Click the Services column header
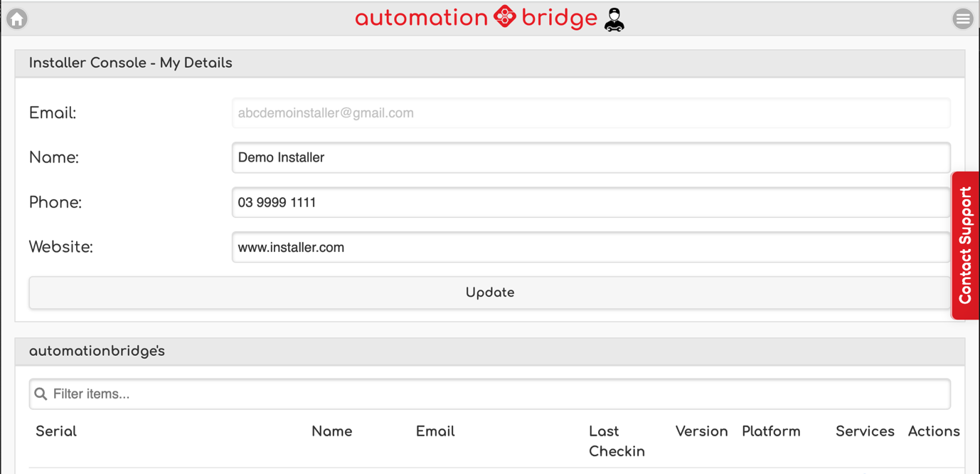The image size is (980, 474). (865, 431)
